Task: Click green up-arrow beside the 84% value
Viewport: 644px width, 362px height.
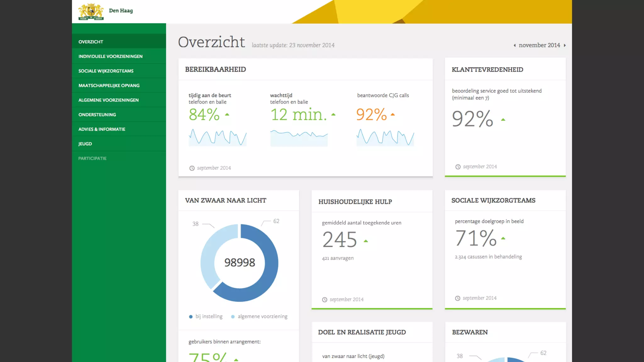Action: (x=227, y=115)
